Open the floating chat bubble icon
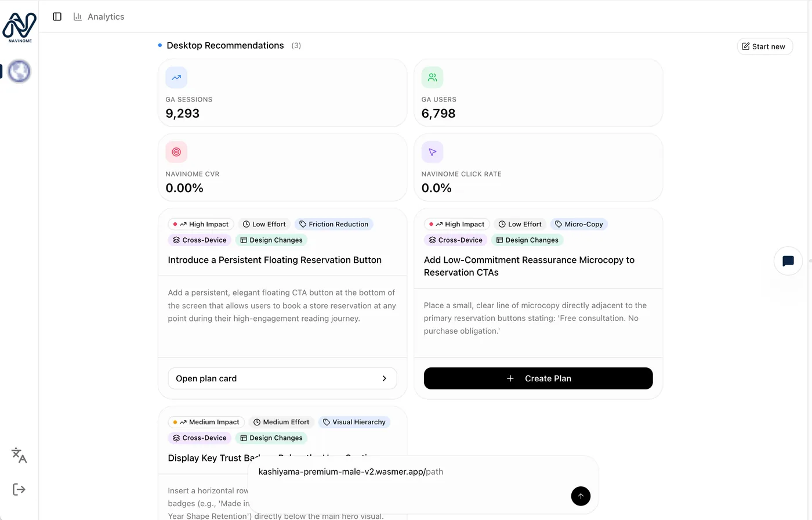 coord(788,261)
